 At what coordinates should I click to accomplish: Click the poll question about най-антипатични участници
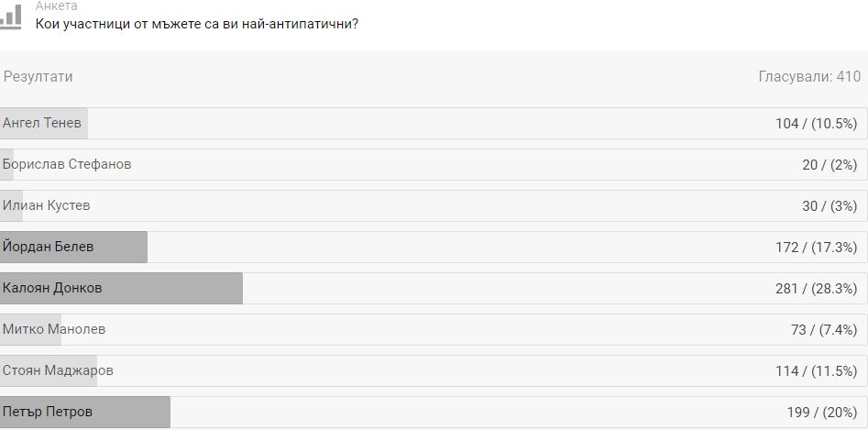pyautogui.click(x=197, y=25)
